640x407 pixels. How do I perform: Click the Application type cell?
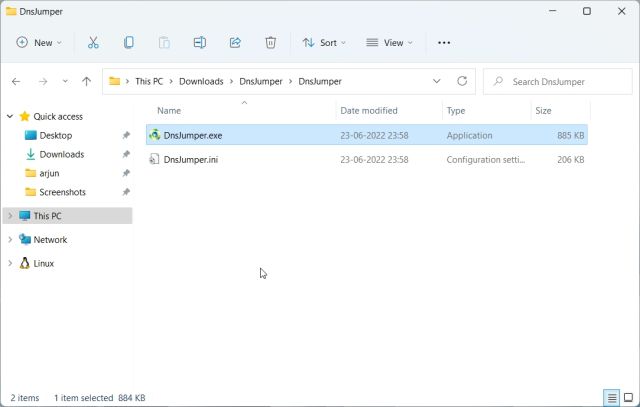point(469,135)
